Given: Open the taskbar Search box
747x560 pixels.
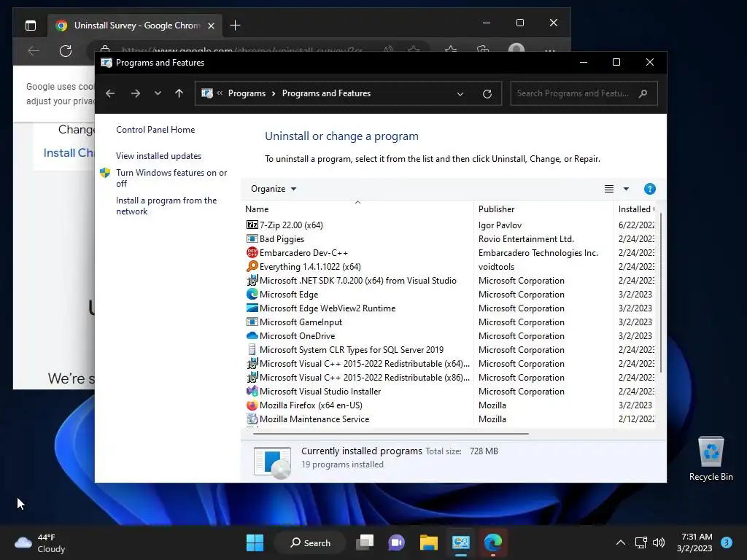Looking at the screenshot, I should point(310,542).
